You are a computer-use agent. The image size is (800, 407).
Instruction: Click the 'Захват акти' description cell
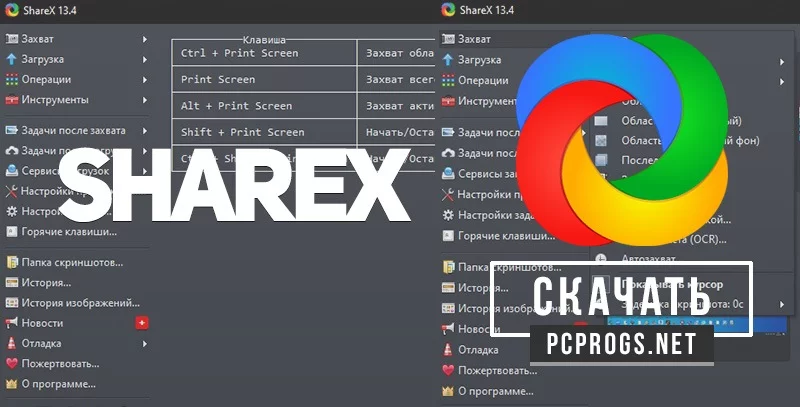pyautogui.click(x=396, y=106)
